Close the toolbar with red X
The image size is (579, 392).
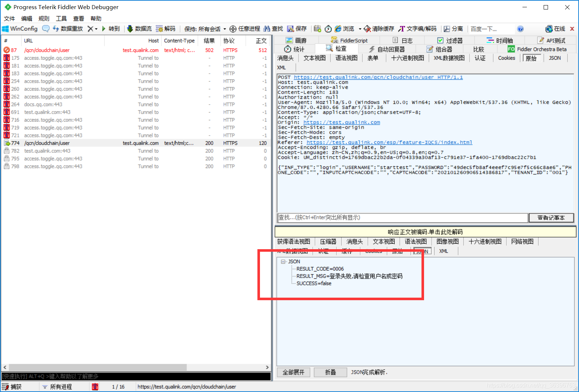572,29
